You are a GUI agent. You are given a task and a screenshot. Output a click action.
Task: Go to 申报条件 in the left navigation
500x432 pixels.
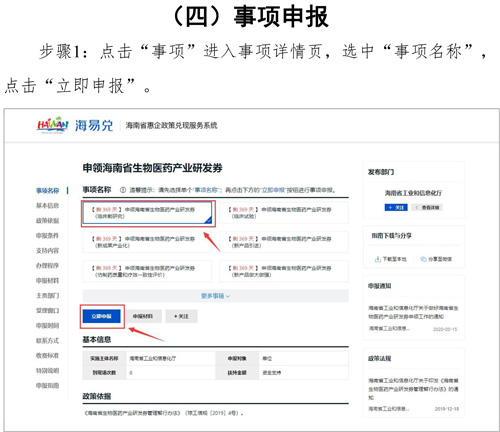[x=47, y=235]
